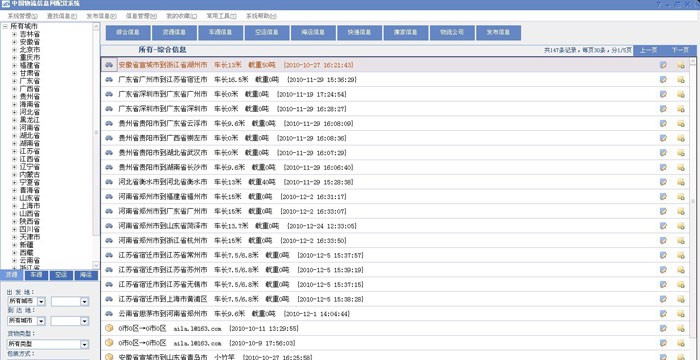Click car icon of 江苏省宿迁市到江苏省苏州市 row
This screenshot has width=700, height=360.
(108, 270)
